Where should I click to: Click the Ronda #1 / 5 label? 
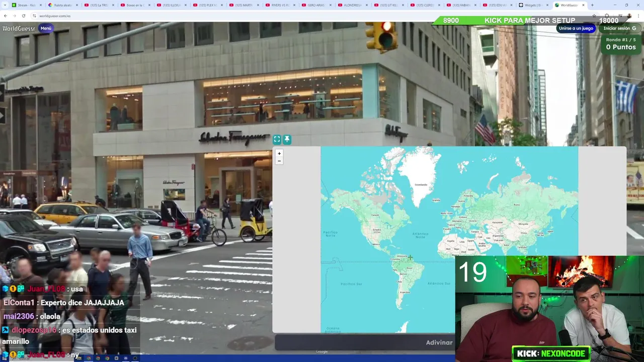point(621,40)
